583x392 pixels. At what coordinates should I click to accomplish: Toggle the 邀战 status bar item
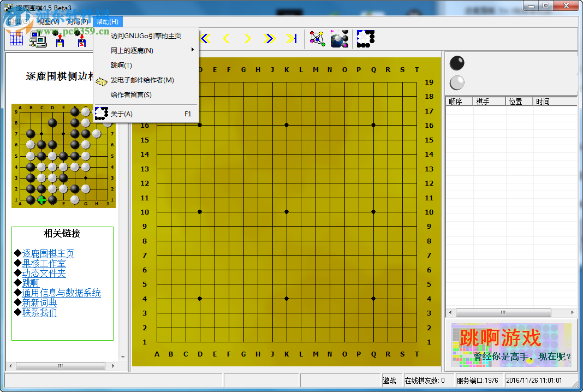[390, 380]
